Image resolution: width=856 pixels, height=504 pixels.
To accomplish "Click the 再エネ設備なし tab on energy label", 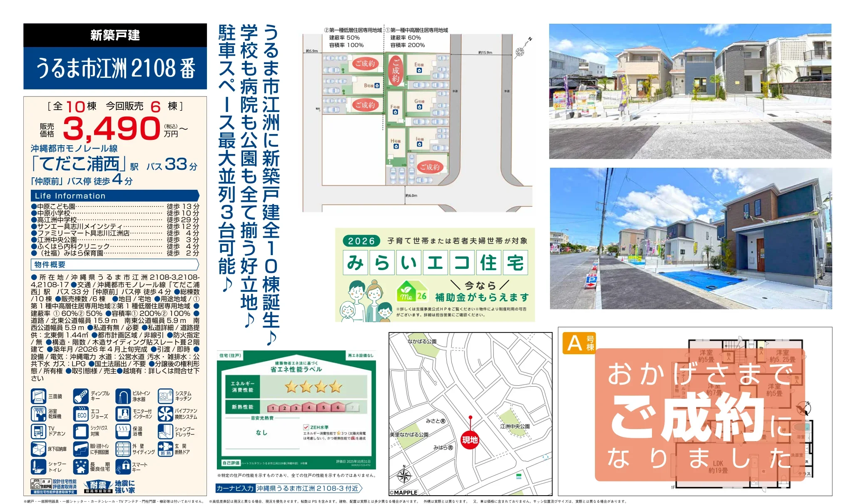I will [x=361, y=356].
